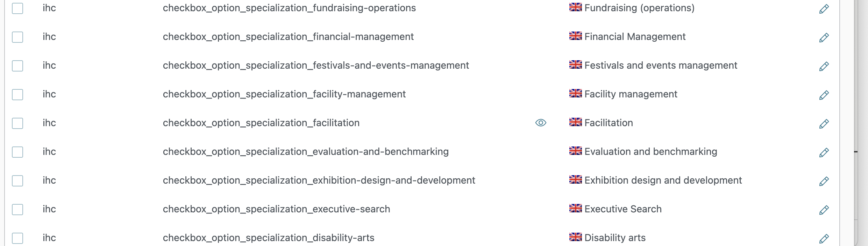Click pencil icon beside Facilitation
Viewport: 868px width, 246px height.
pyautogui.click(x=824, y=124)
